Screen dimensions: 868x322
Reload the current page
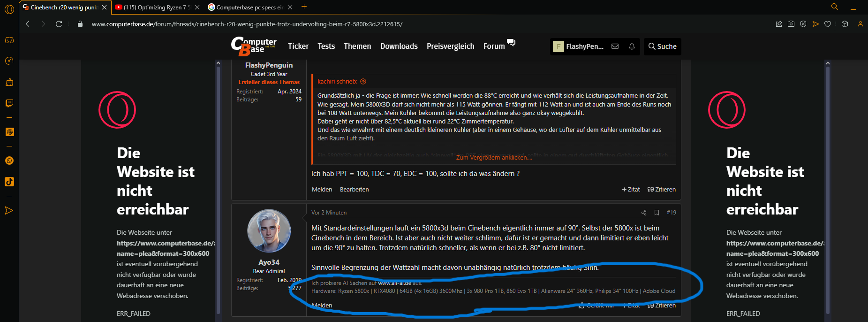coord(59,24)
